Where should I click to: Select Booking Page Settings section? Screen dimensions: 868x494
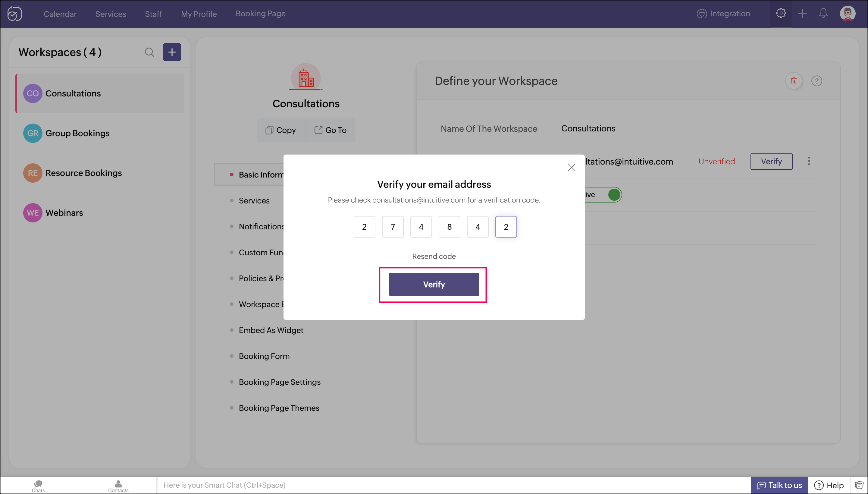(x=279, y=382)
